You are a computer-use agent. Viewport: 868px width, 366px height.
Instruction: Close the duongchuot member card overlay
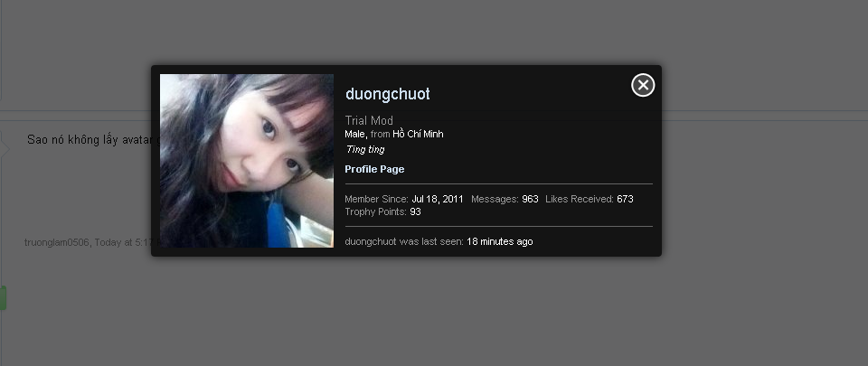click(643, 85)
